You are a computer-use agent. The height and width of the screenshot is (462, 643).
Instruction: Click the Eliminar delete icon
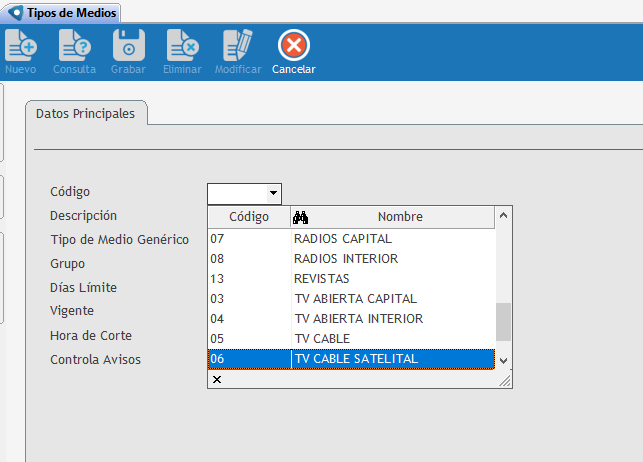(182, 46)
